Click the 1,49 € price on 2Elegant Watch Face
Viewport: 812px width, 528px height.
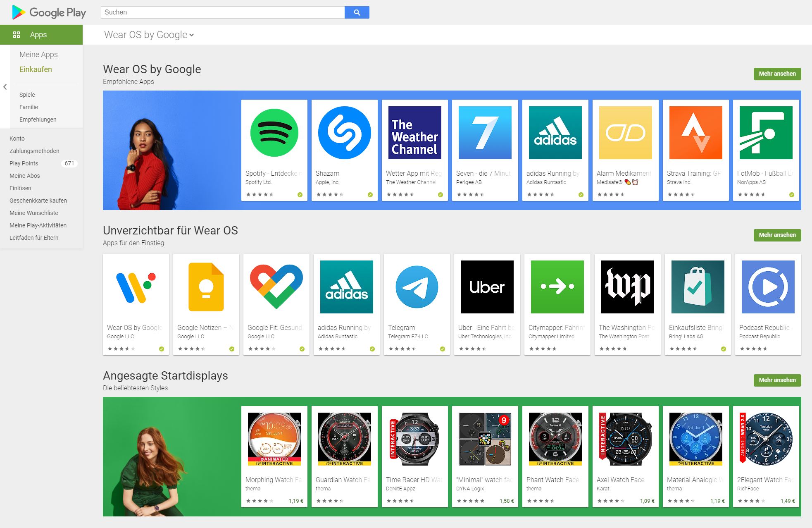(788, 501)
